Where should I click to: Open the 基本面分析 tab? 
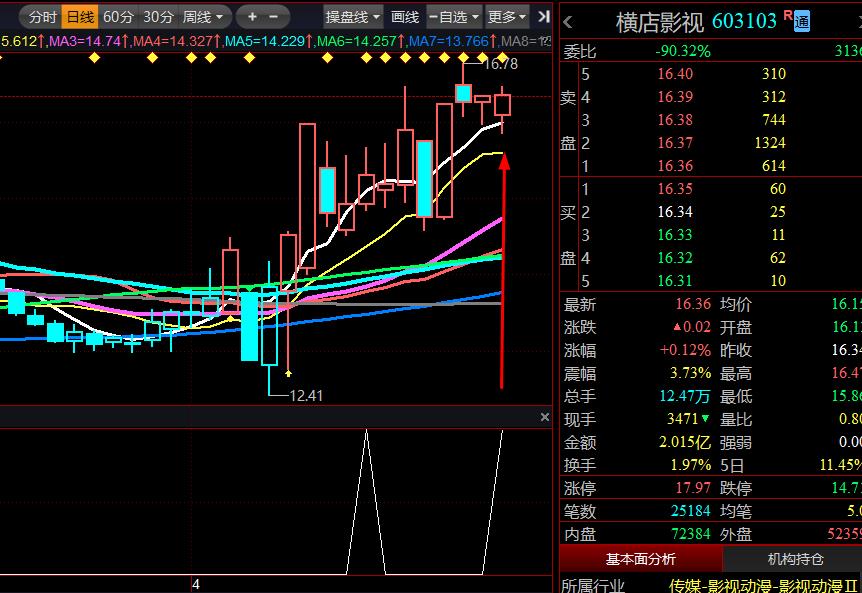coord(640,559)
